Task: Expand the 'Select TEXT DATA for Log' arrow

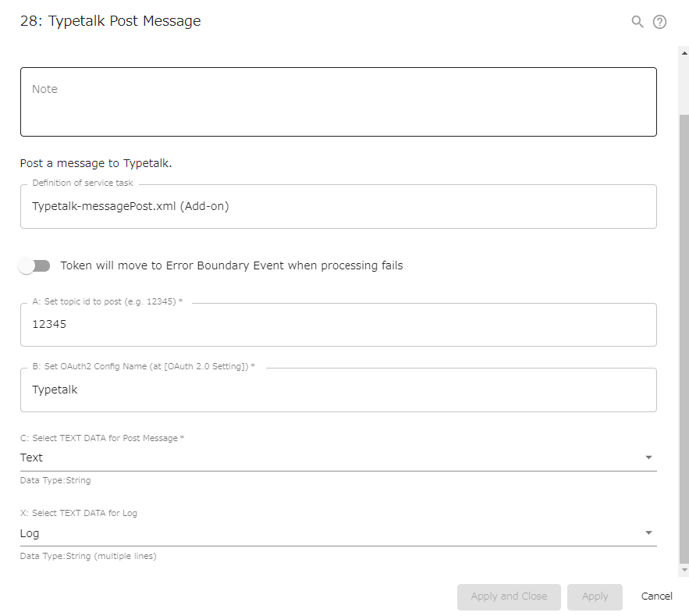Action: point(648,532)
